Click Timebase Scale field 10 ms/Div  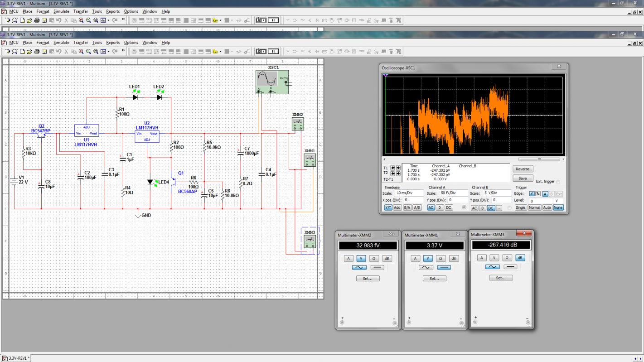pyautogui.click(x=409, y=193)
